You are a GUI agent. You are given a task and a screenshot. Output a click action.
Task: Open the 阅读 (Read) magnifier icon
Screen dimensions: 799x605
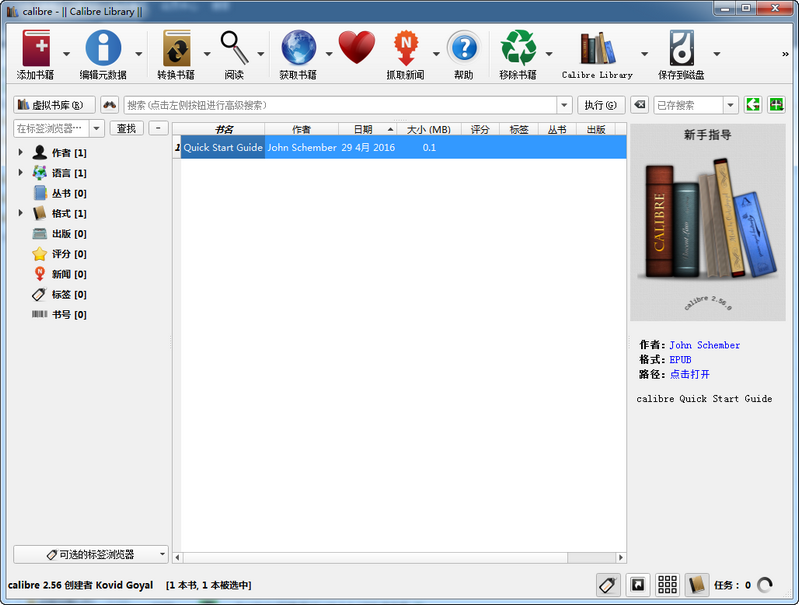click(x=234, y=50)
